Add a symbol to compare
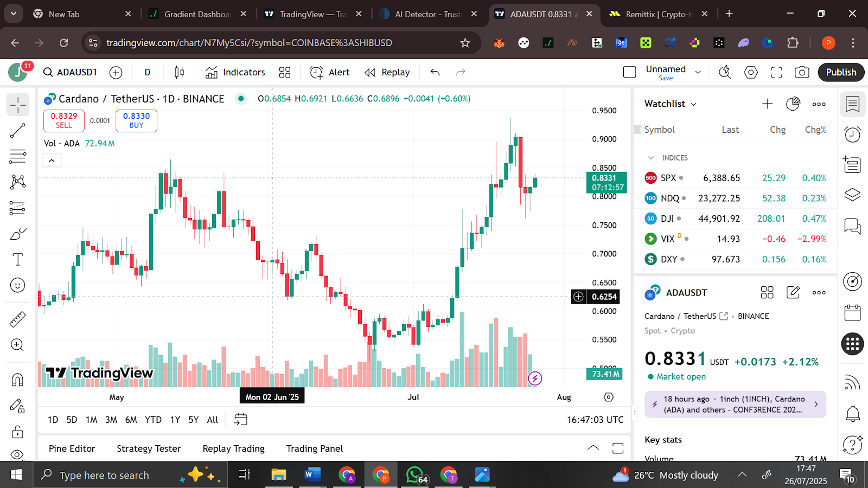The width and height of the screenshot is (868, 488). coord(116,72)
